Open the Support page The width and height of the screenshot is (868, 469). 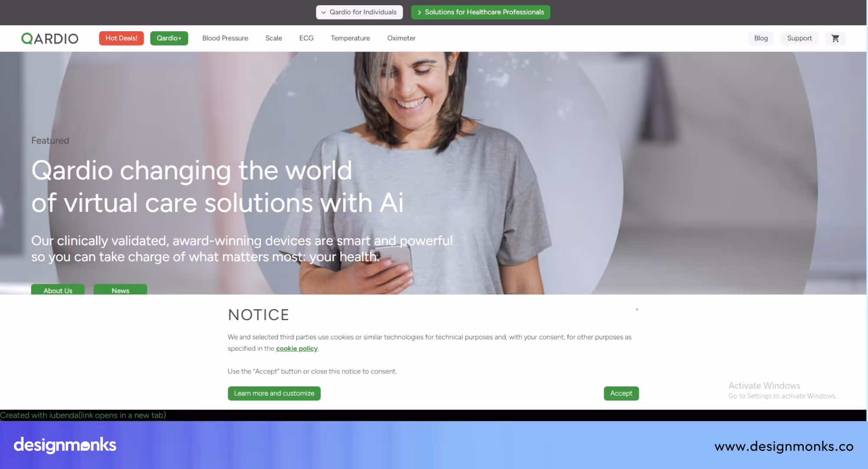point(799,38)
